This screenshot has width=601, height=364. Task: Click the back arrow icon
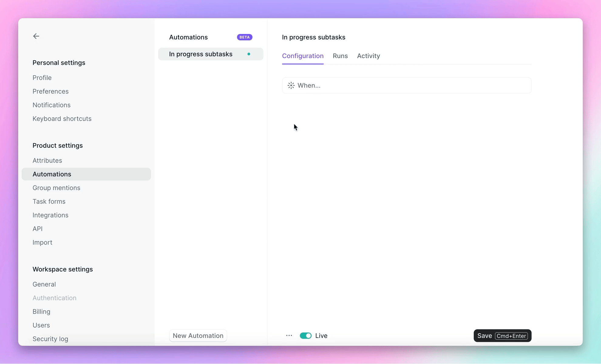(36, 36)
